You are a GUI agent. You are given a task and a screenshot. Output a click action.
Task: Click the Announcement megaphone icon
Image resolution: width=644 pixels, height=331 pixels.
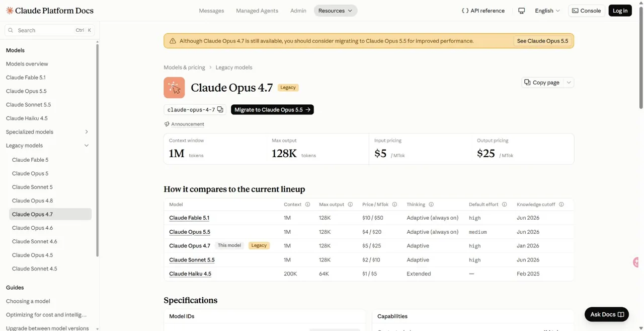click(167, 124)
